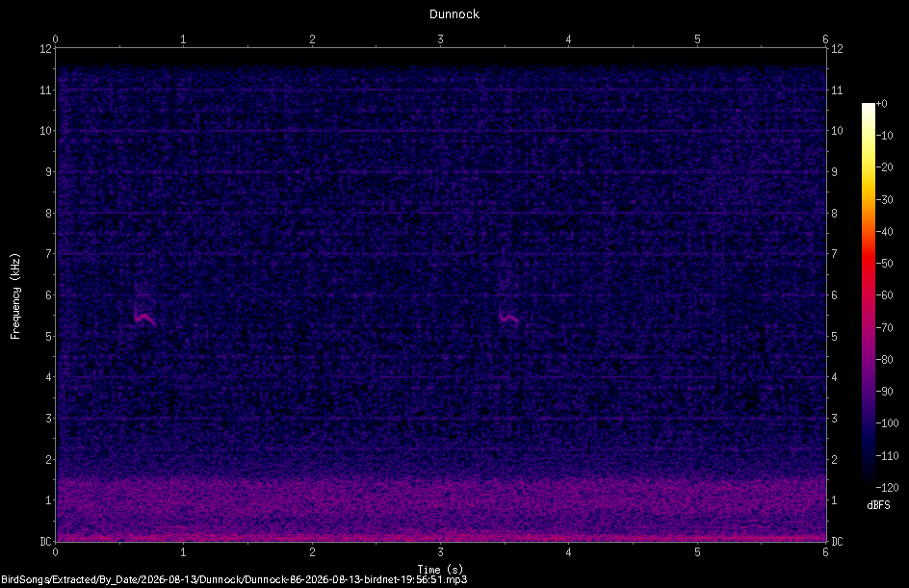Click the -10 label on the color scale
909x588 pixels.
pyautogui.click(x=884, y=136)
